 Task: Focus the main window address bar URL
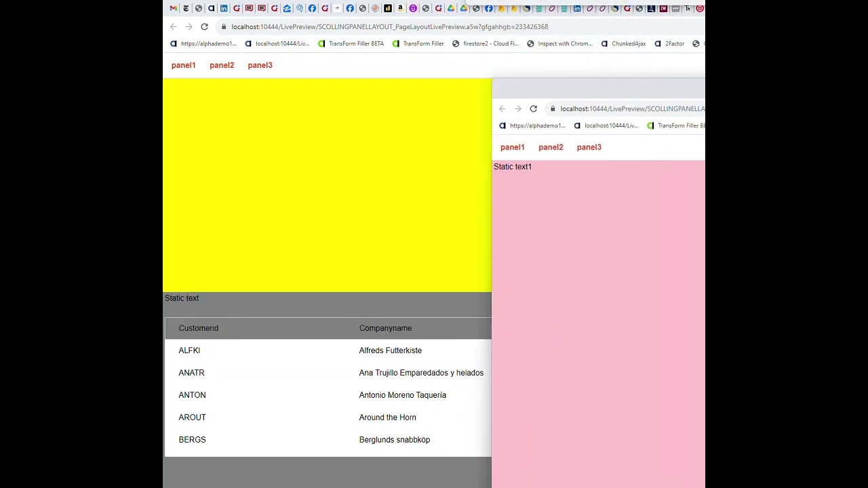click(390, 26)
